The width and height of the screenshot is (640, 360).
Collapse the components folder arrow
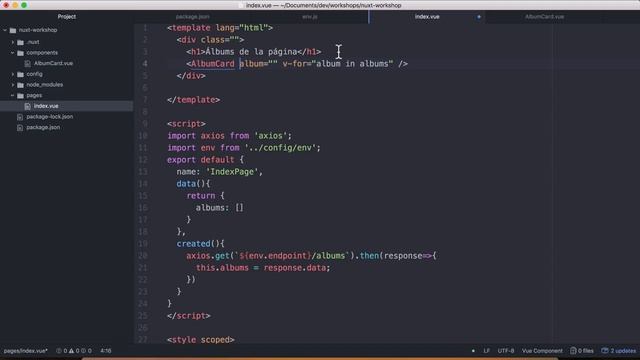point(13,53)
